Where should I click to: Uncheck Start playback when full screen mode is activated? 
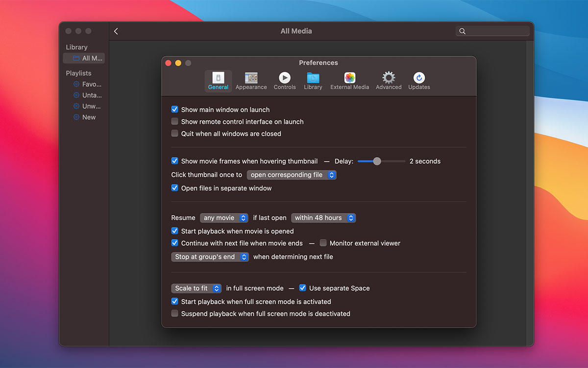[x=174, y=302]
